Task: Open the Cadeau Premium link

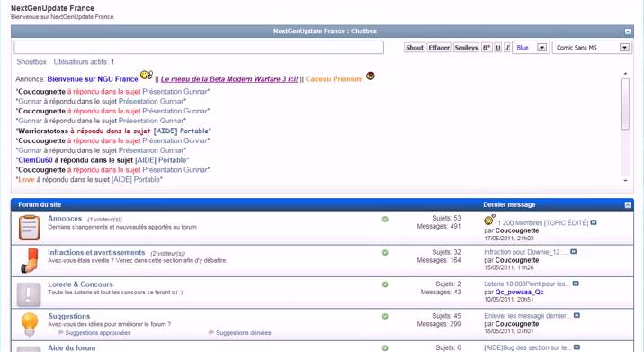Action: [x=335, y=79]
